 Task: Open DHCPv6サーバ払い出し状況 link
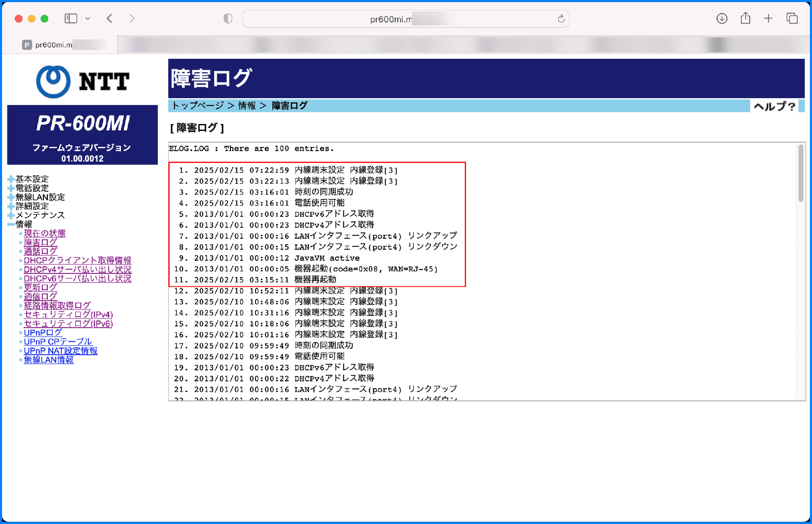coord(77,279)
